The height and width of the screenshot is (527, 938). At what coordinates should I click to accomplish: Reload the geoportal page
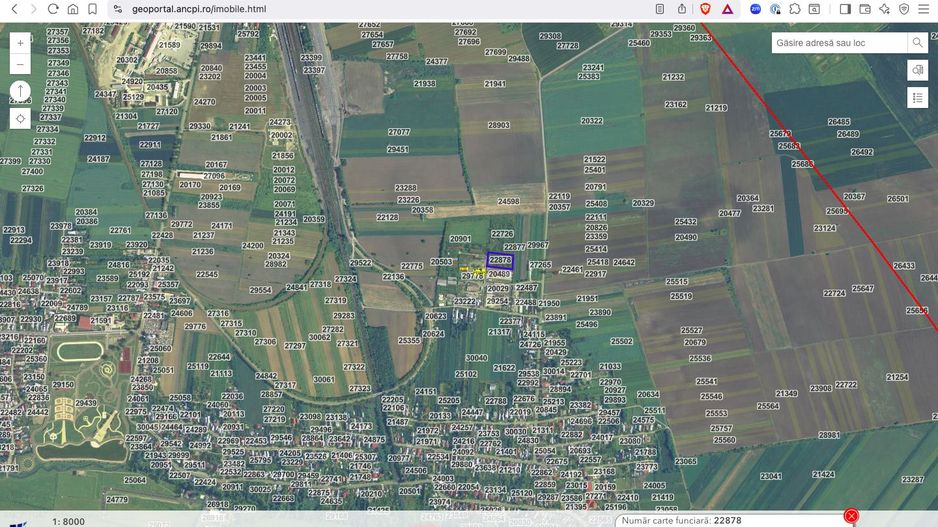(53, 9)
